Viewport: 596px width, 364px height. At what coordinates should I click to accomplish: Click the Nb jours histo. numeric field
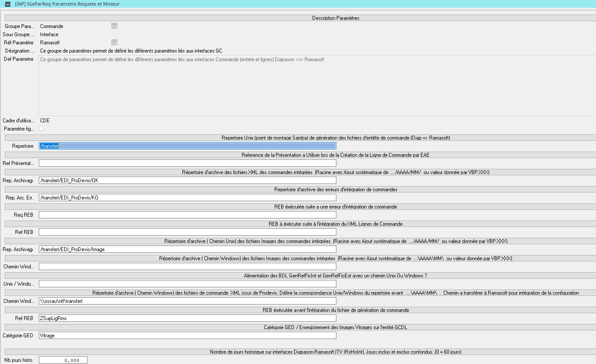coord(63,360)
